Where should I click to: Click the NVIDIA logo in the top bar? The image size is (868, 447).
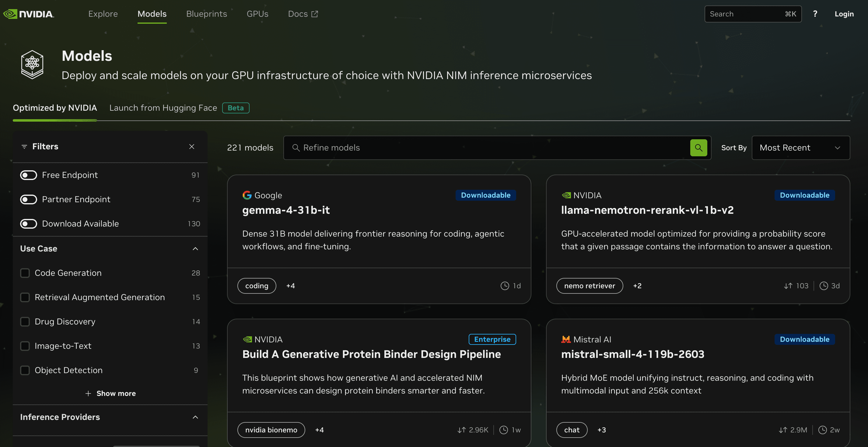[x=28, y=14]
